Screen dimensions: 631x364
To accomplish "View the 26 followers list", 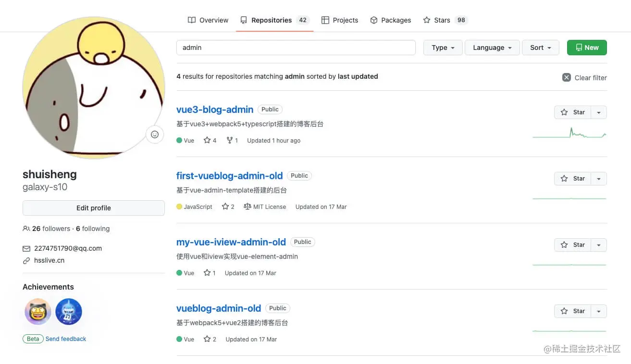I will coord(51,229).
